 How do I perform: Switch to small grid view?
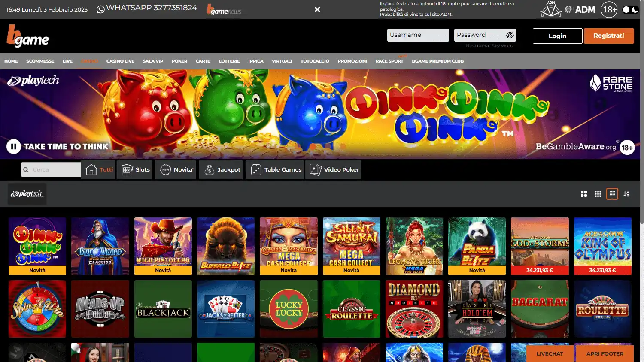(x=612, y=194)
